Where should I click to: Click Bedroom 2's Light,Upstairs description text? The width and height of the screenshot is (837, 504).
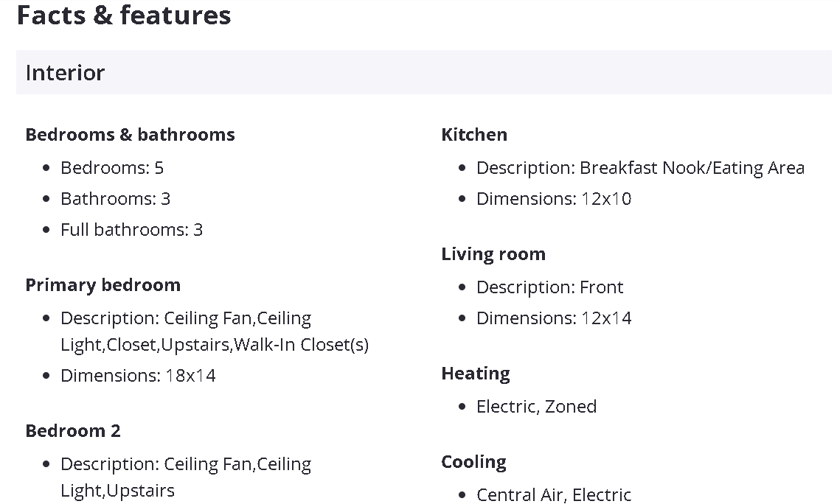118,491
